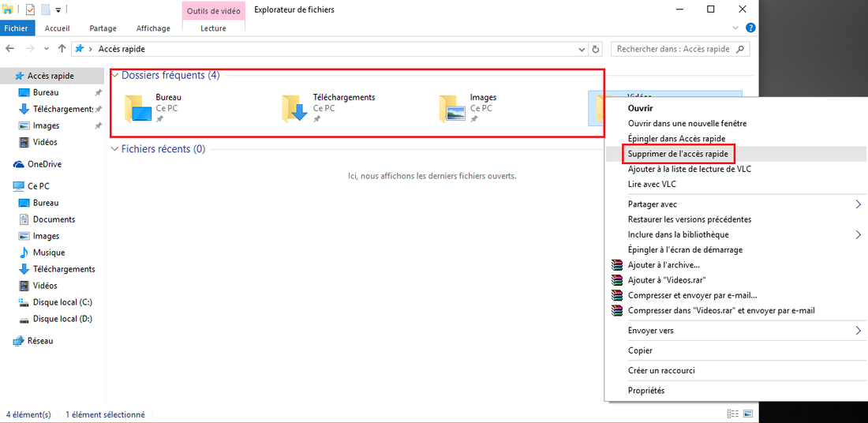868x423 pixels.
Task: Switch to the Partage ribbon tab
Action: point(103,28)
